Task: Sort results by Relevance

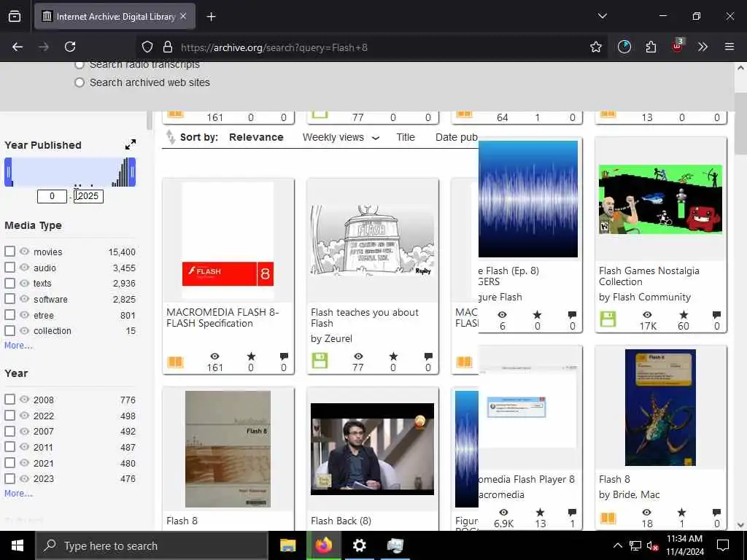Action: (x=256, y=137)
